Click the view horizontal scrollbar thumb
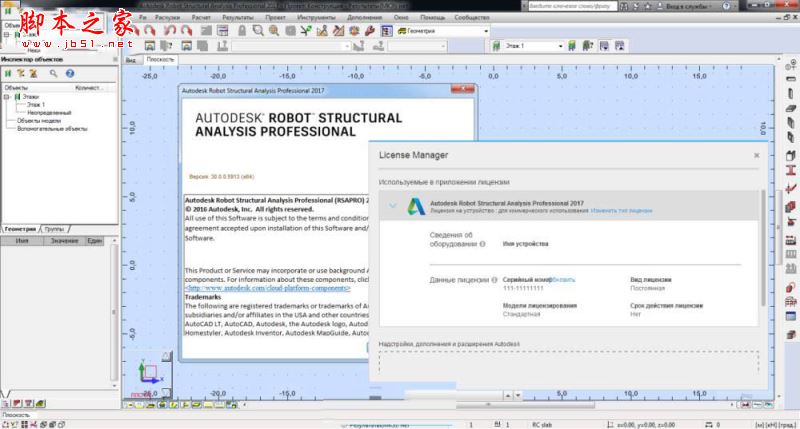Screen dimensions: 800x429 coord(526,405)
